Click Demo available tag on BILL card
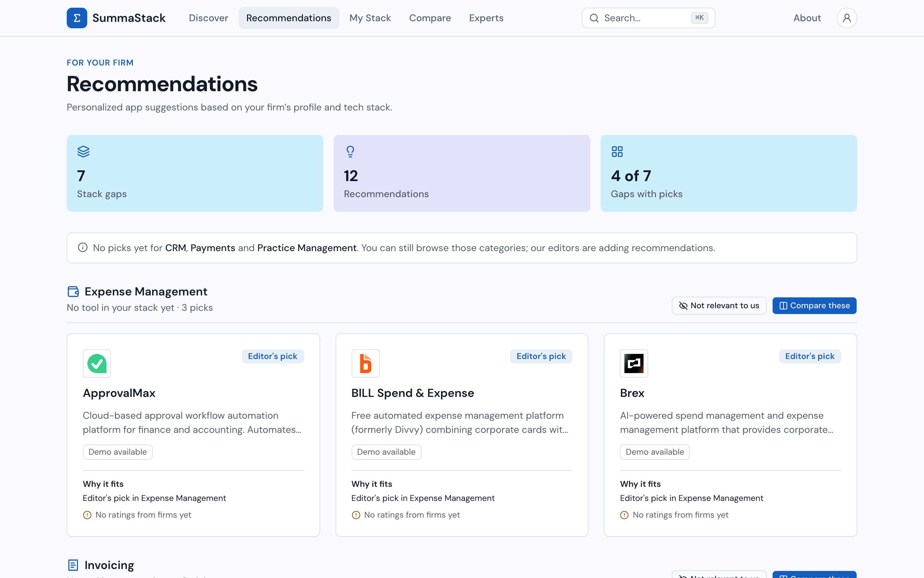 pos(386,452)
